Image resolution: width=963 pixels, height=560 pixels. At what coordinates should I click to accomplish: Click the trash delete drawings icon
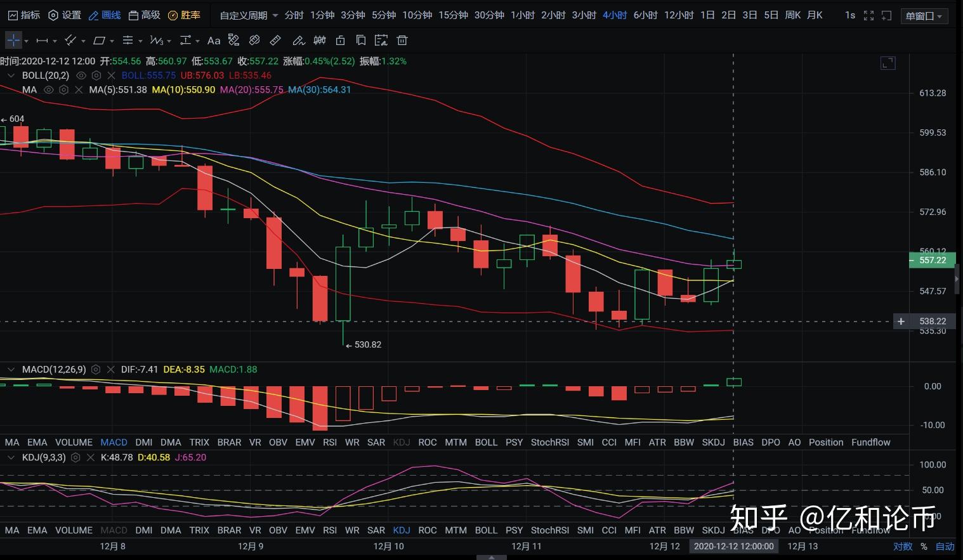(x=402, y=41)
